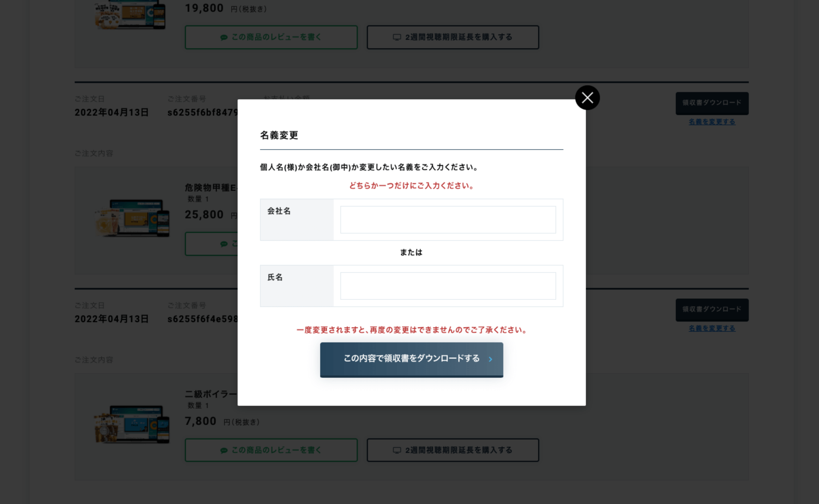This screenshot has height=504, width=819.
Task: Write a review for the 7,800円 product
Action: 271,450
